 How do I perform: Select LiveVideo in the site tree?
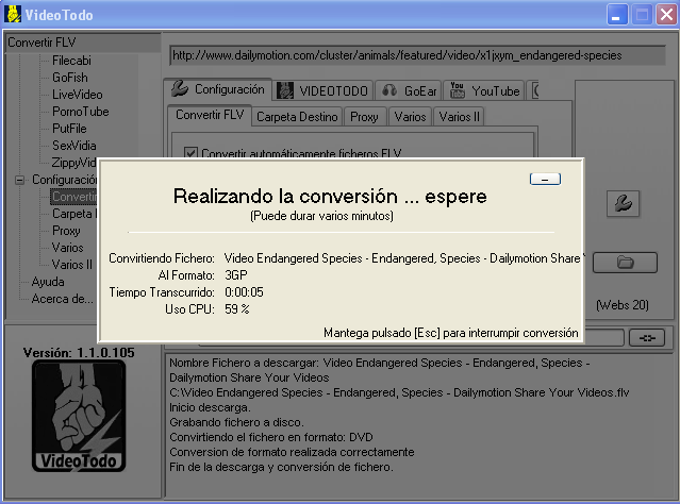(77, 95)
